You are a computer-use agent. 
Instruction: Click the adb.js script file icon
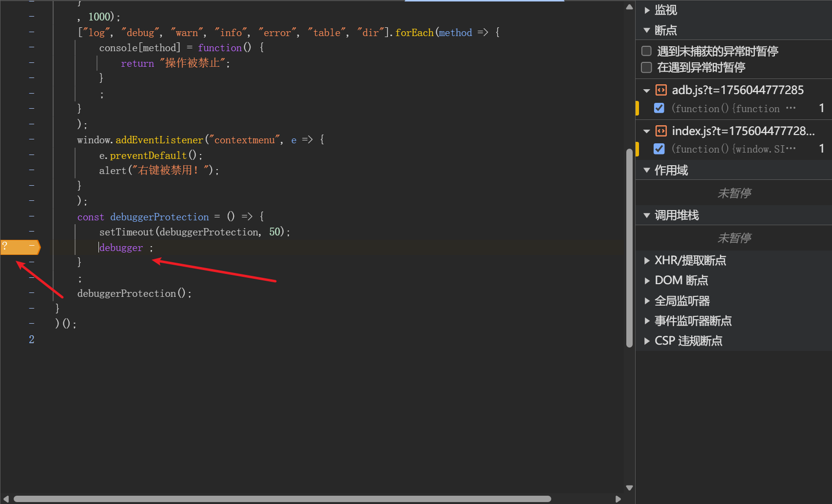(x=661, y=90)
